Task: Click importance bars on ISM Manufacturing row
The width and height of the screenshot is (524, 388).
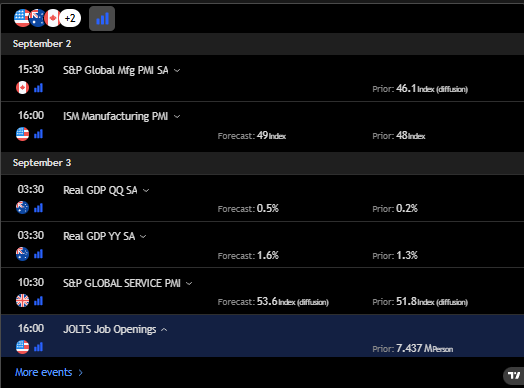Action: (38, 134)
